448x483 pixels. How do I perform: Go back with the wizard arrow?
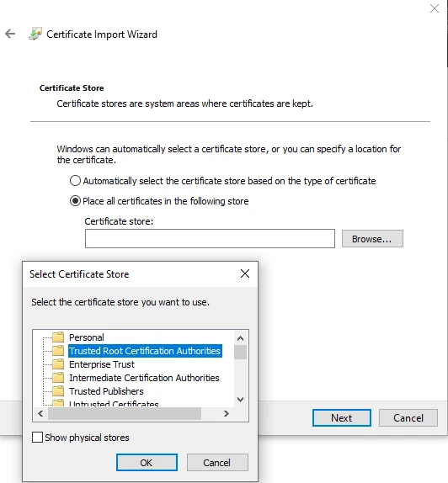10,34
